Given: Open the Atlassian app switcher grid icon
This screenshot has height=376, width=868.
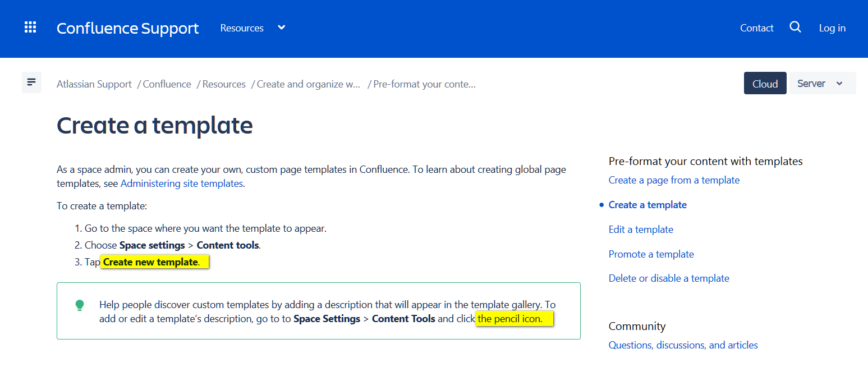Looking at the screenshot, I should 30,27.
